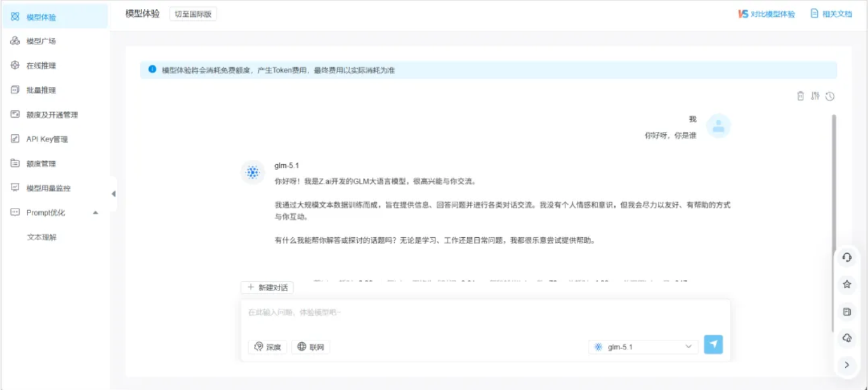Click the glm-5.1 name above the reply
This screenshot has width=868, height=390.
click(x=286, y=166)
